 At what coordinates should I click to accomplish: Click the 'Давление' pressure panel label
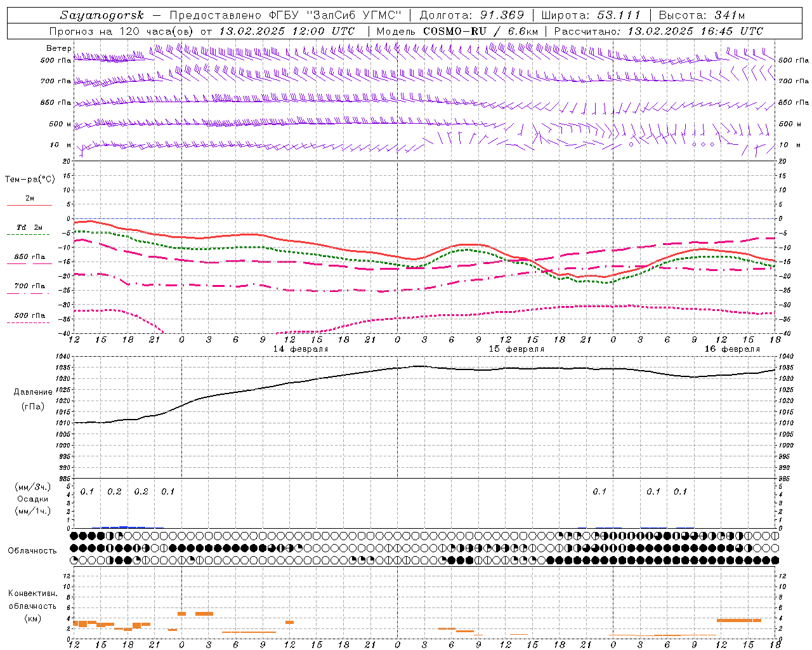click(33, 392)
